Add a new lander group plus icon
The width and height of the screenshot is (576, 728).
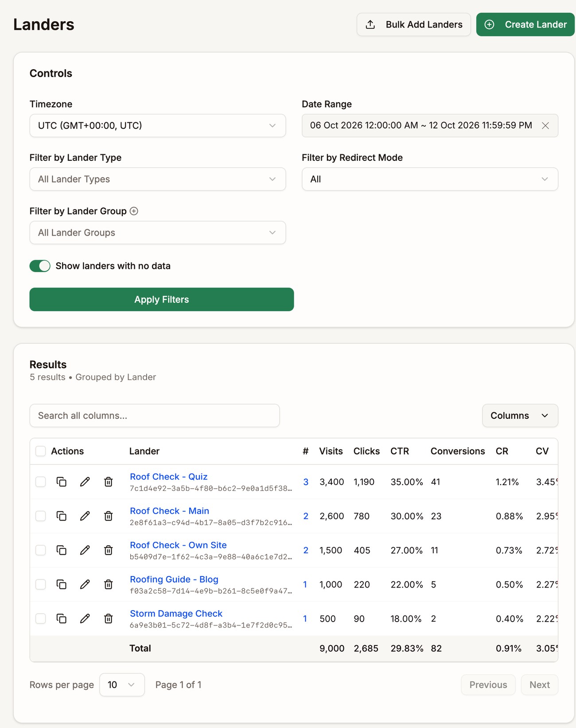pos(134,211)
